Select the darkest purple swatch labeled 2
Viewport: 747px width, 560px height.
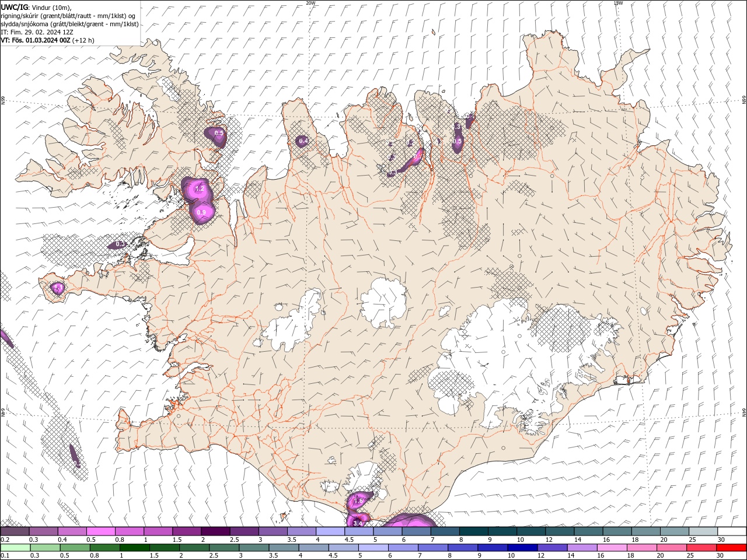[x=215, y=531]
